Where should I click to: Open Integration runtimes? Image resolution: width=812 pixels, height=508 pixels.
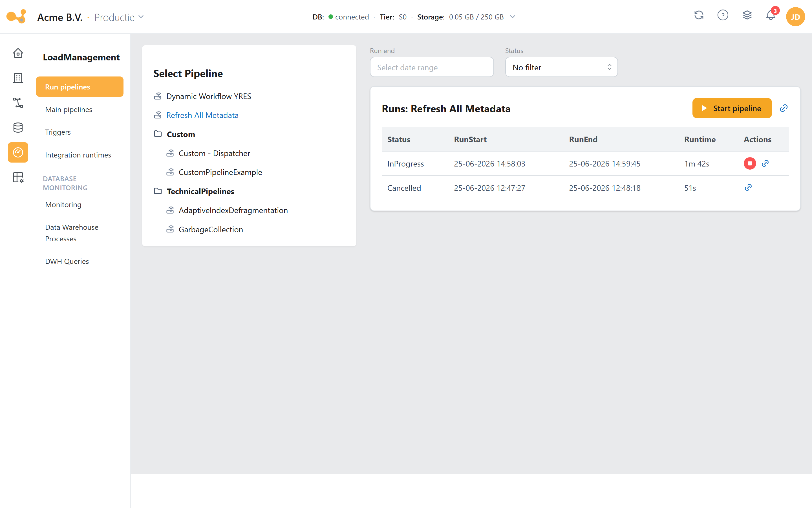click(x=78, y=155)
